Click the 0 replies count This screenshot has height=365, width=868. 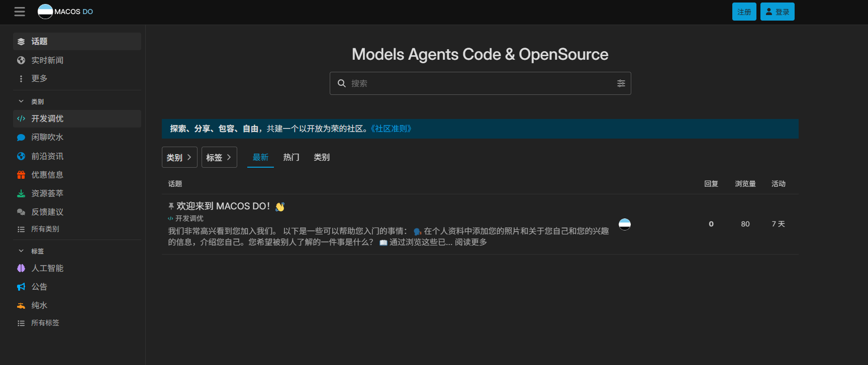coord(711,224)
